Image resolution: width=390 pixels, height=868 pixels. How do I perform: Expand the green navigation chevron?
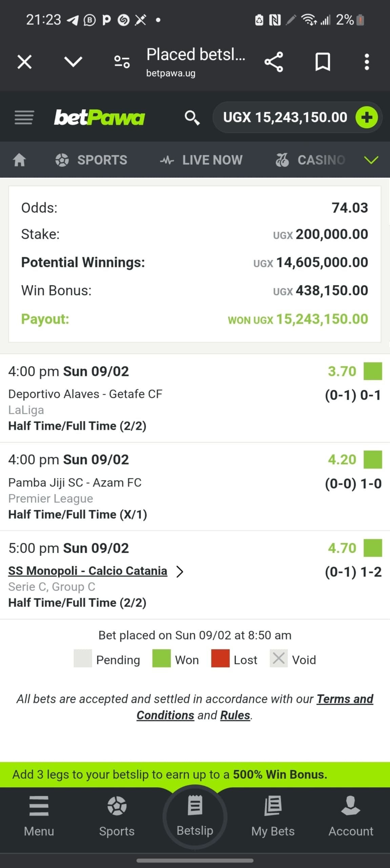pos(371,160)
